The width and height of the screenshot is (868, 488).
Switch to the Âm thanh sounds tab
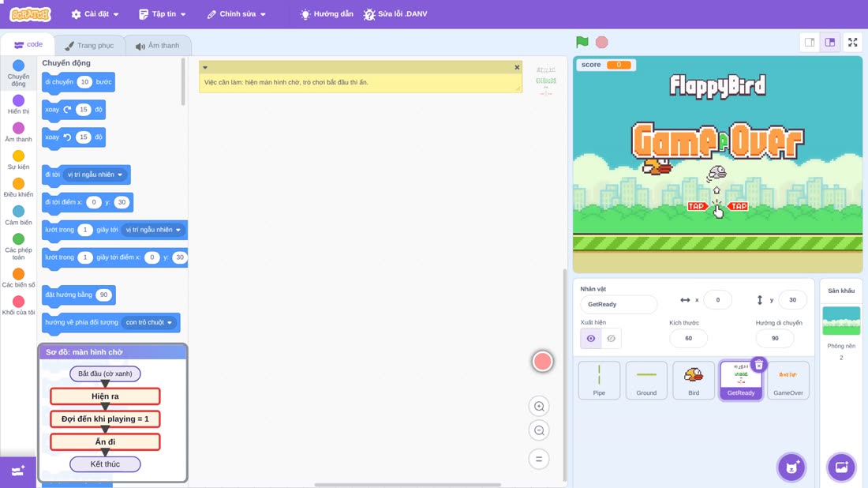coord(158,46)
